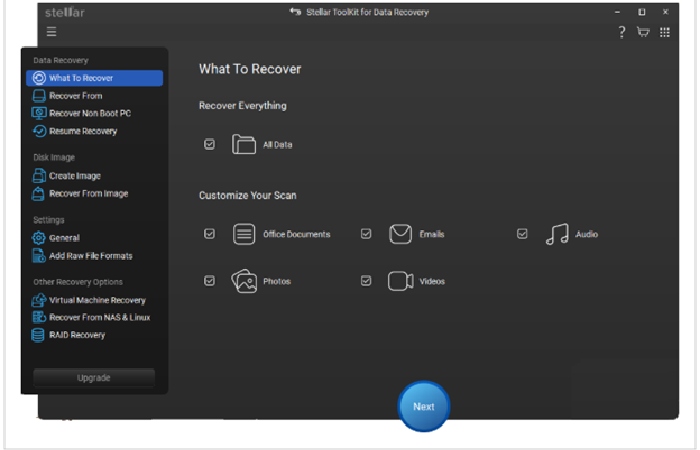700x450 pixels.
Task: Uncheck the All Data checkbox
Action: [x=209, y=144]
